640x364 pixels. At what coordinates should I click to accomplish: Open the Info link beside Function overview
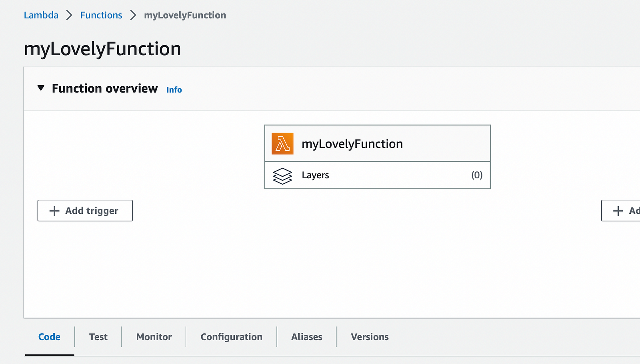pyautogui.click(x=174, y=90)
